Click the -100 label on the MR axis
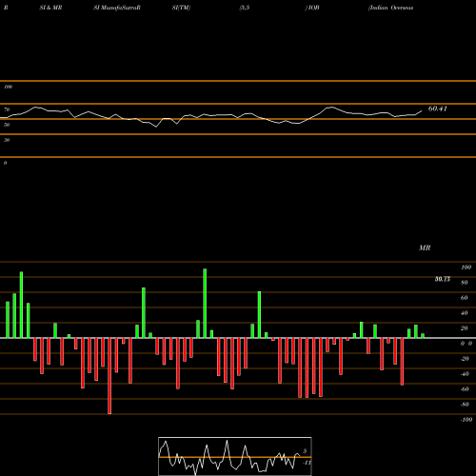 pyautogui.click(x=466, y=420)
